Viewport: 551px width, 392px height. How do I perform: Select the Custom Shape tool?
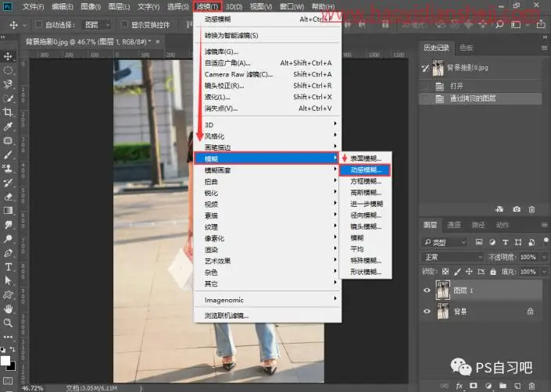tap(8, 295)
